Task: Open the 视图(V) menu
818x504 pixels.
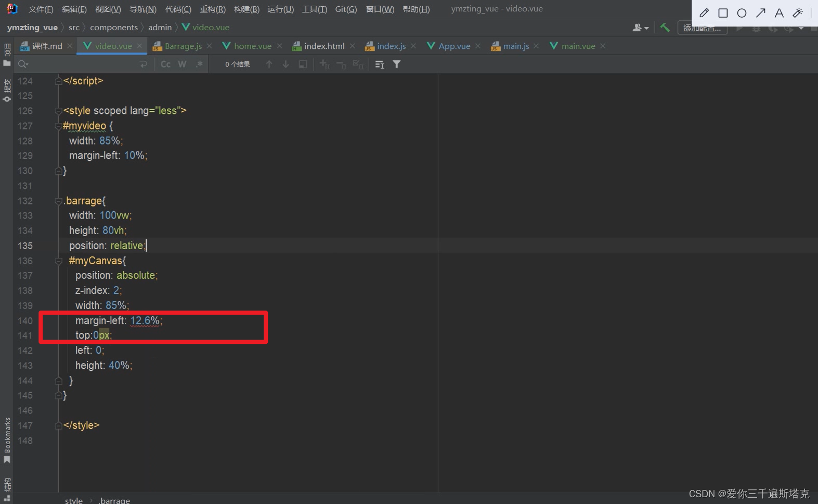Action: point(108,9)
